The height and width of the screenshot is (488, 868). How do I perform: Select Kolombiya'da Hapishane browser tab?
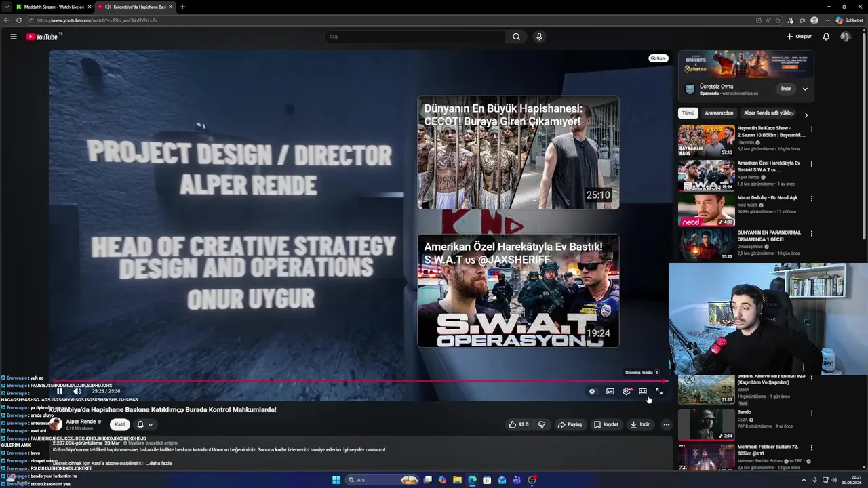click(134, 7)
